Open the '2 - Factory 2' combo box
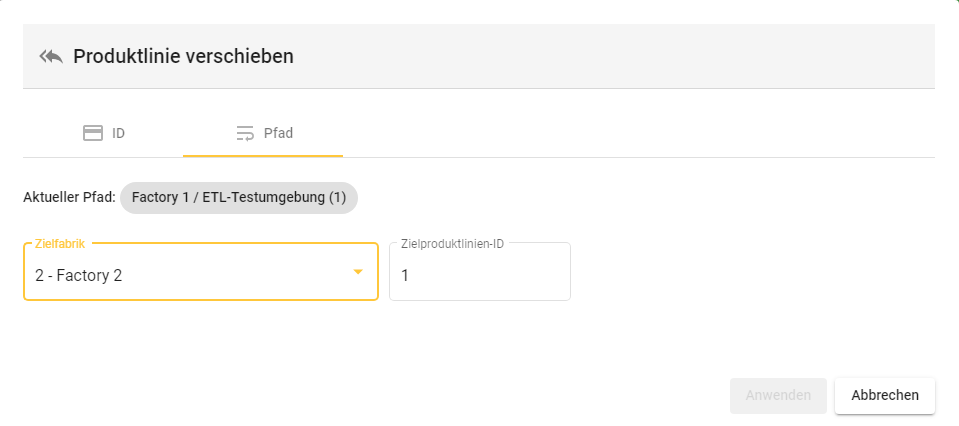Image resolution: width=959 pixels, height=426 pixels. click(200, 272)
